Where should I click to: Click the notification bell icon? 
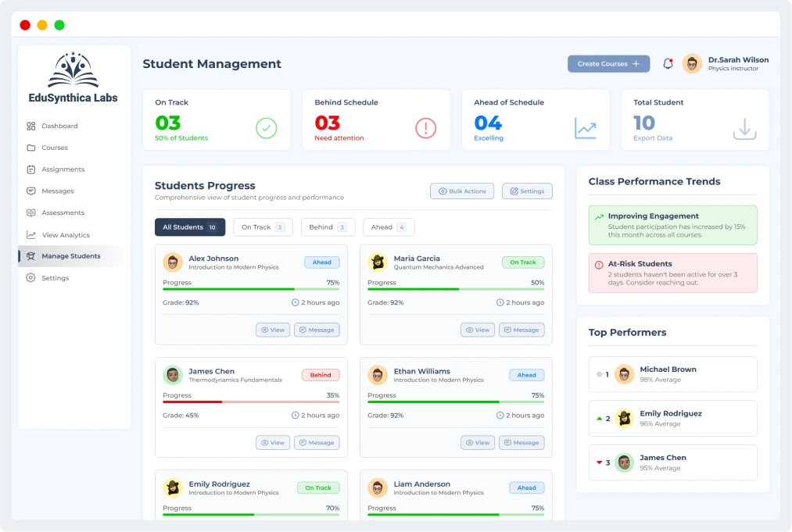pyautogui.click(x=668, y=64)
